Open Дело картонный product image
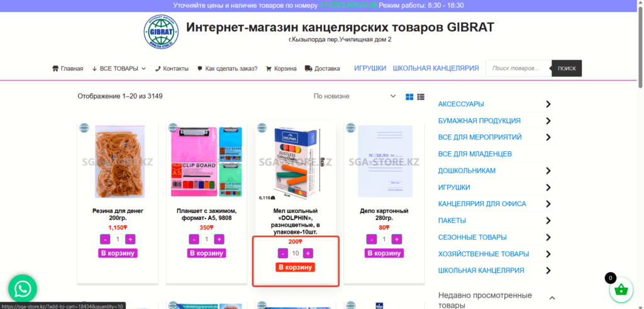This screenshot has height=309, width=644. click(x=384, y=163)
